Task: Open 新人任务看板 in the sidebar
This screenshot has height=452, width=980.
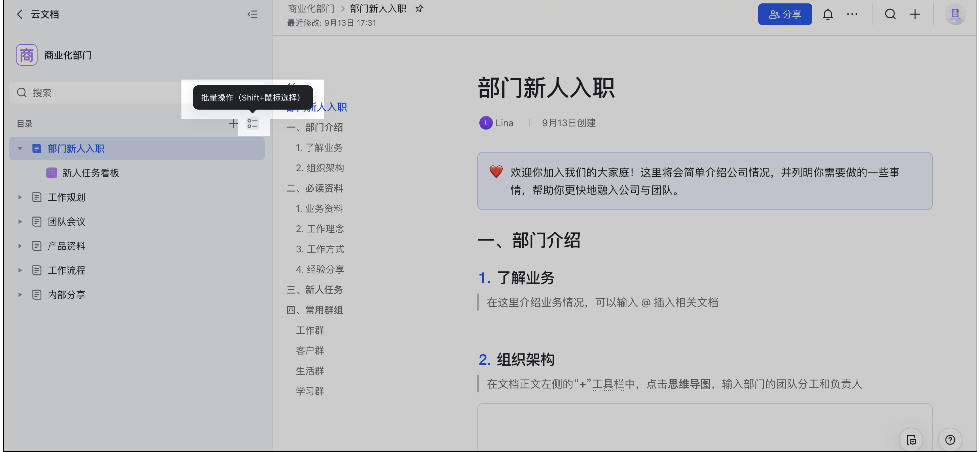Action: click(91, 173)
